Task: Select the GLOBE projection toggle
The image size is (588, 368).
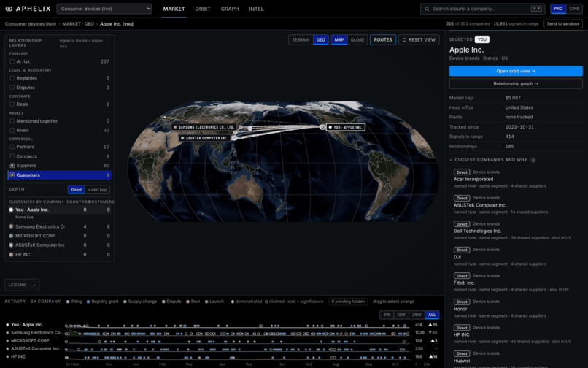Action: point(357,40)
